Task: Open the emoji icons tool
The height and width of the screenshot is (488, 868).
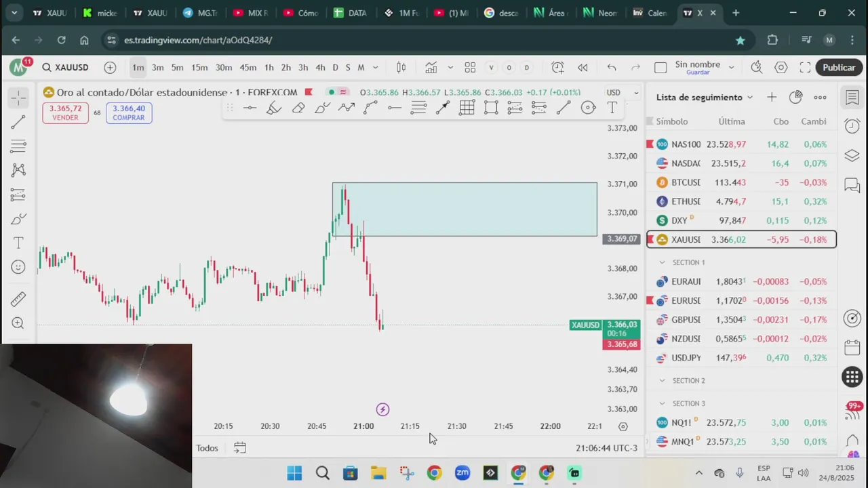Action: [18, 267]
